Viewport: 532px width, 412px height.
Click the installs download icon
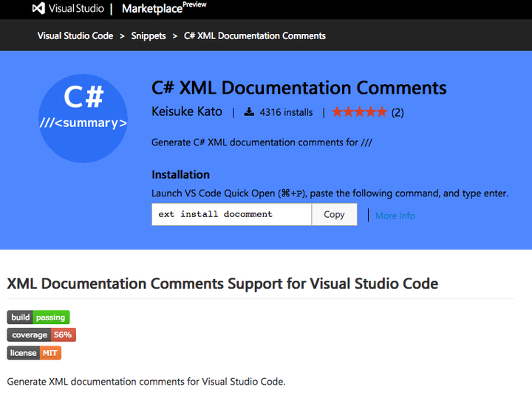tap(249, 112)
